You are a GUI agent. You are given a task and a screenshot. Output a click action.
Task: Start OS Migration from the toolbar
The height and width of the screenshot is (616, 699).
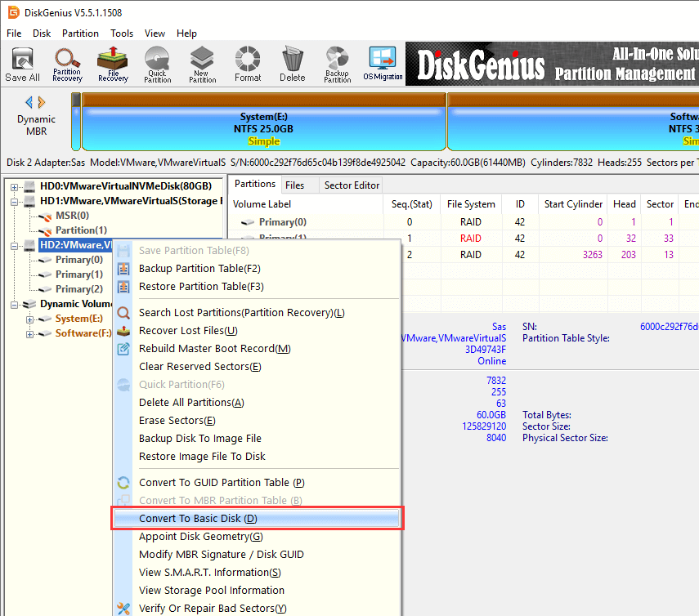[383, 64]
